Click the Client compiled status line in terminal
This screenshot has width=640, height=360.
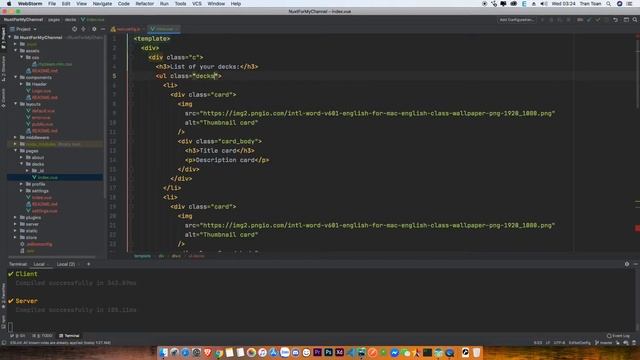tap(76, 283)
